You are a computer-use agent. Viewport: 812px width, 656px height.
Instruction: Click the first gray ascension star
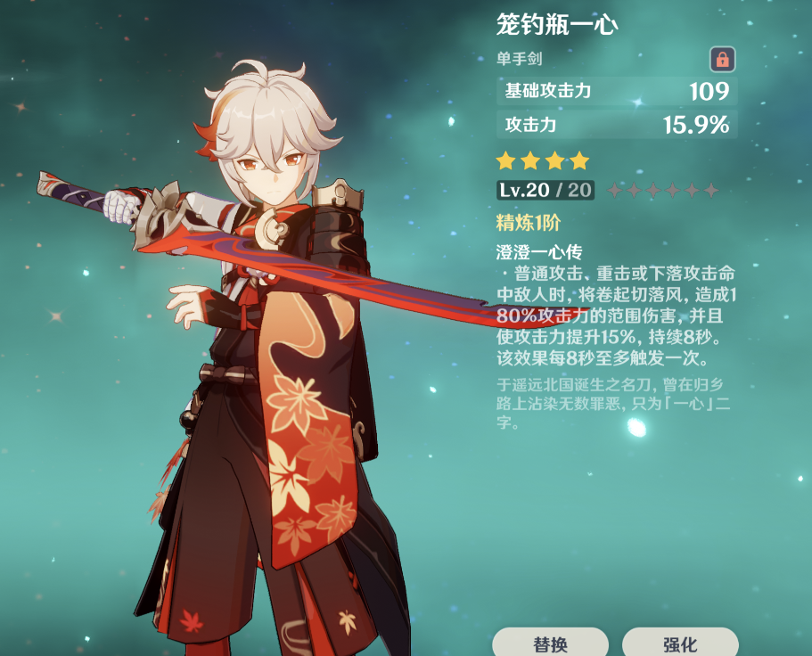pos(615,191)
